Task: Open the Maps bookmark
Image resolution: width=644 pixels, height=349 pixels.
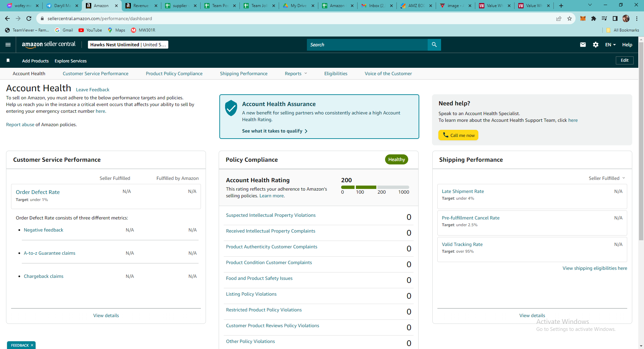Action: 116,30
